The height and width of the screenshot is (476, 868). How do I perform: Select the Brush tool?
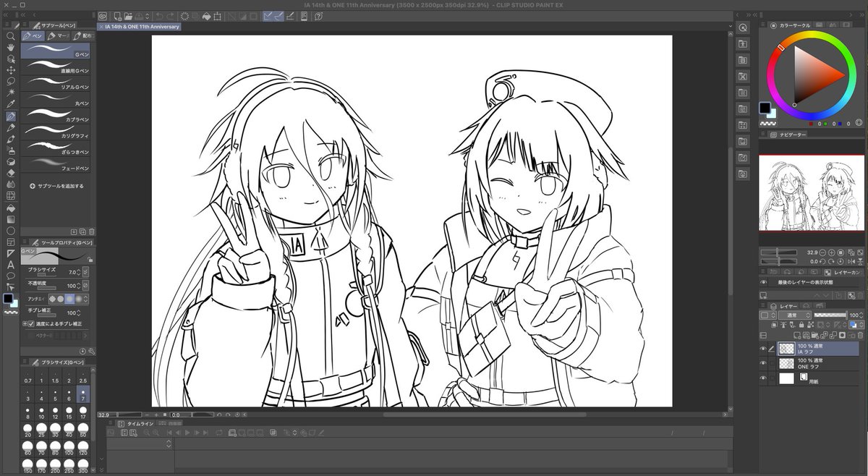(x=11, y=139)
